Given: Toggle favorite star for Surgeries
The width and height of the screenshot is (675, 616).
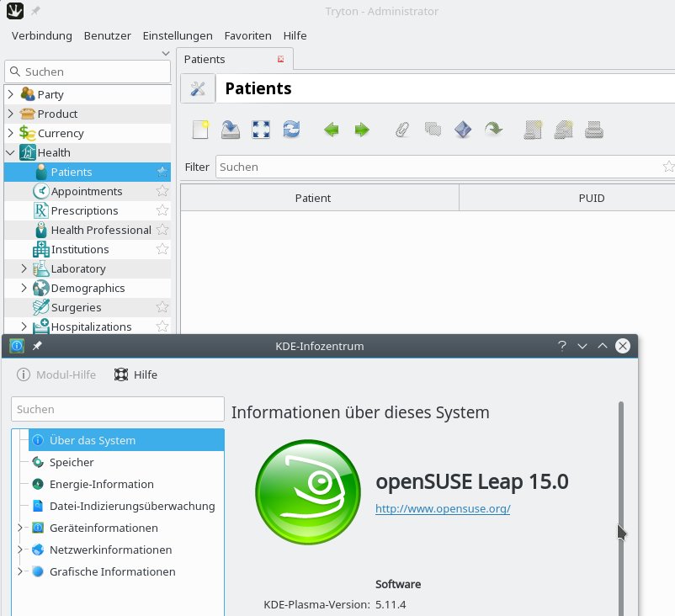Looking at the screenshot, I should click(x=162, y=307).
